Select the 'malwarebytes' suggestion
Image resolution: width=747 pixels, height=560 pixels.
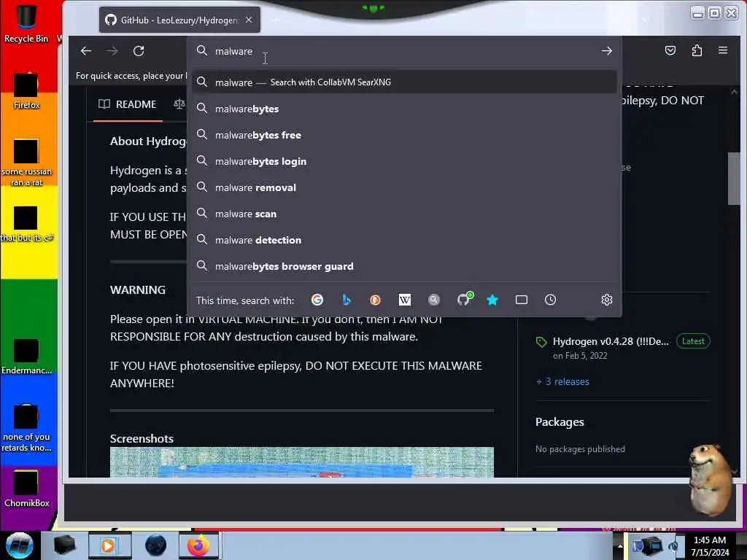(404, 109)
